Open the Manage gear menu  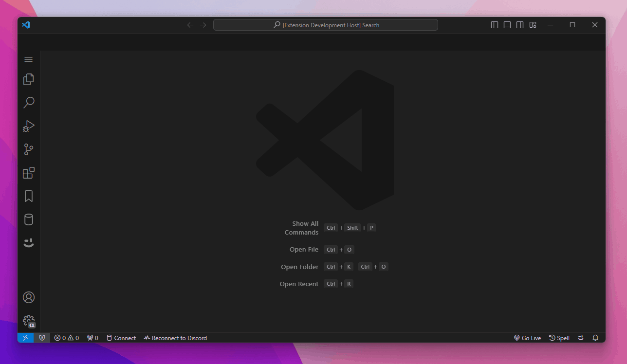pos(29,321)
